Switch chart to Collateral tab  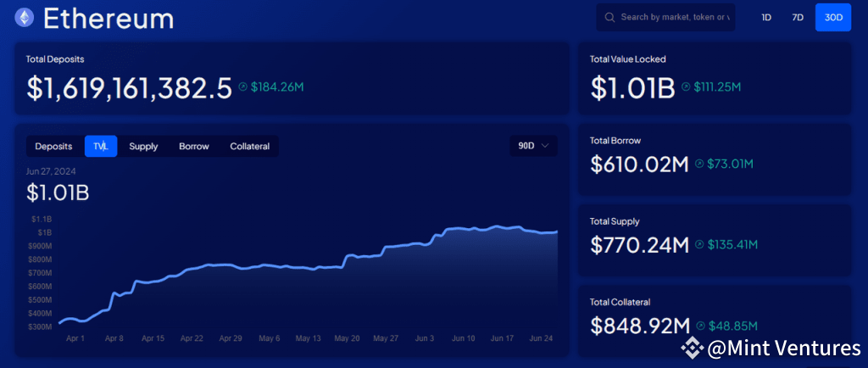pos(250,147)
